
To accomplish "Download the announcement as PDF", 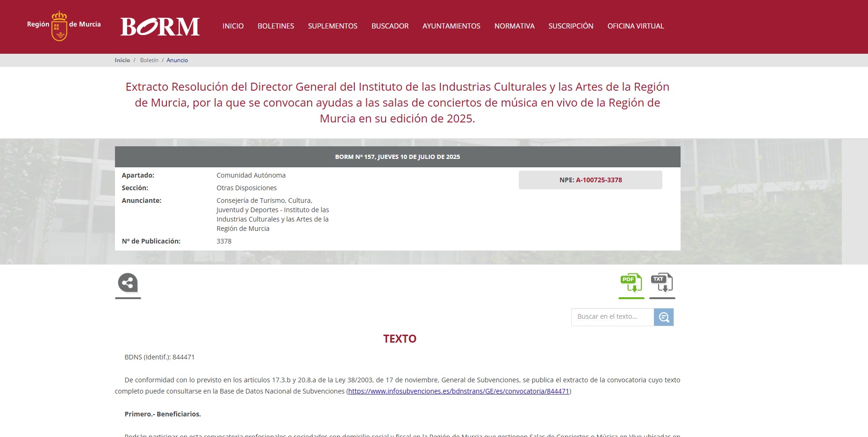I will pyautogui.click(x=631, y=283).
